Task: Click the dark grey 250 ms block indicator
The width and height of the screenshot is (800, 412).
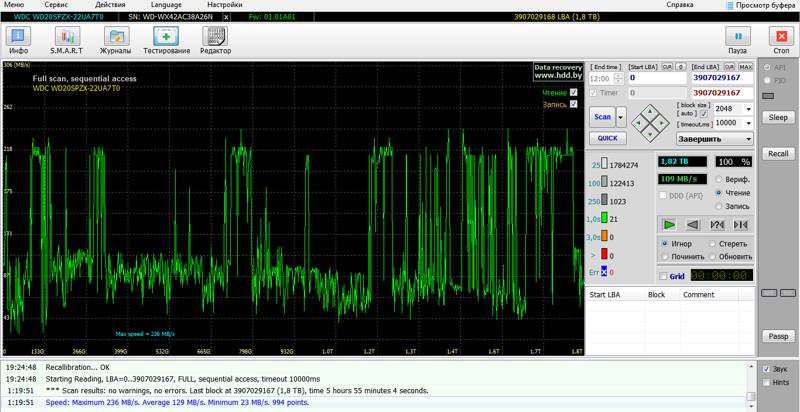Action: click(x=604, y=200)
